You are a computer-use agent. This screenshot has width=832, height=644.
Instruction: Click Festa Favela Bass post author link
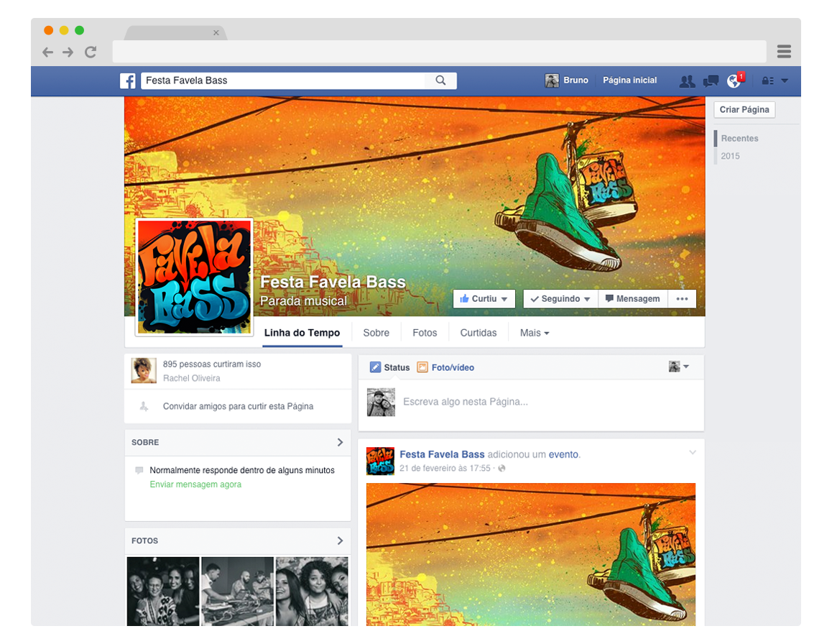tap(442, 454)
